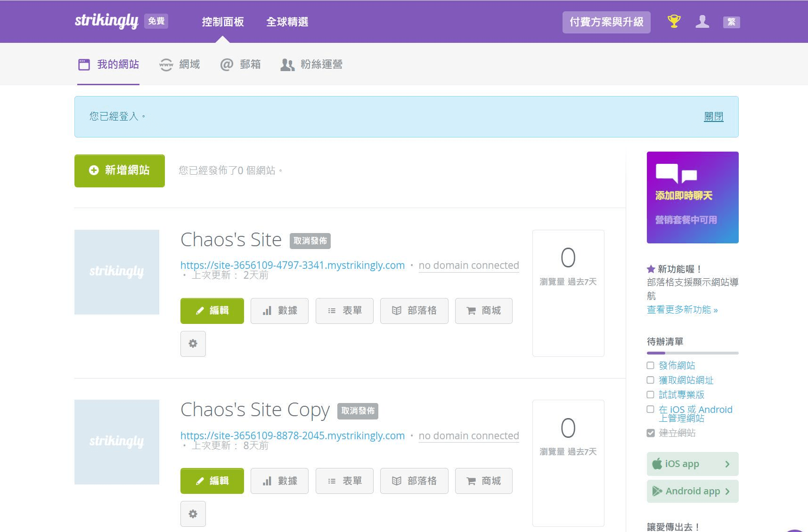Click the 粉絲運營 audience icon tab

pyautogui.click(x=288, y=64)
